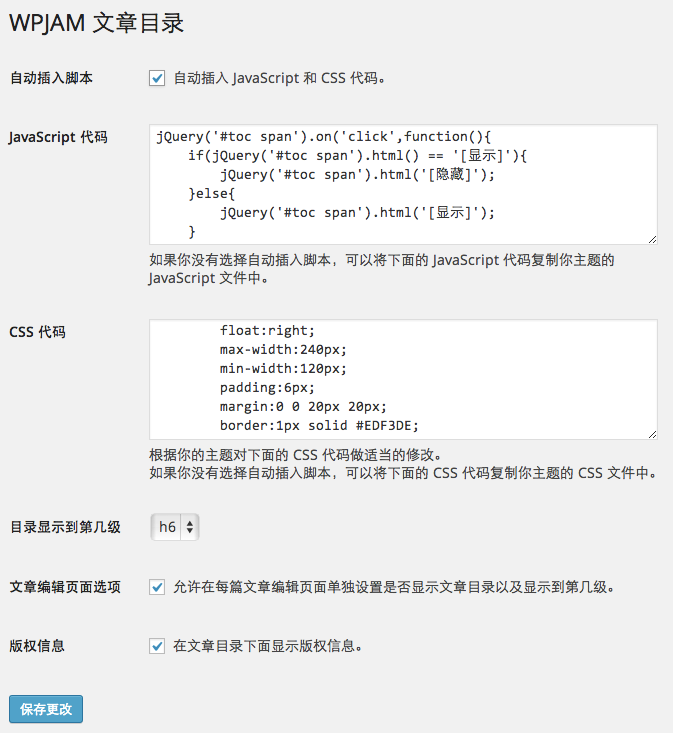Click the CSS textarea resize handle
Screen dimensions: 673x733
[652, 434]
